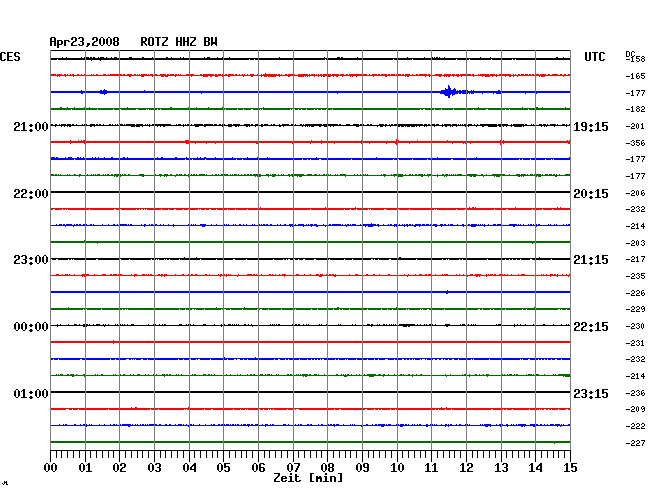Click minute tick label 08

(327, 468)
